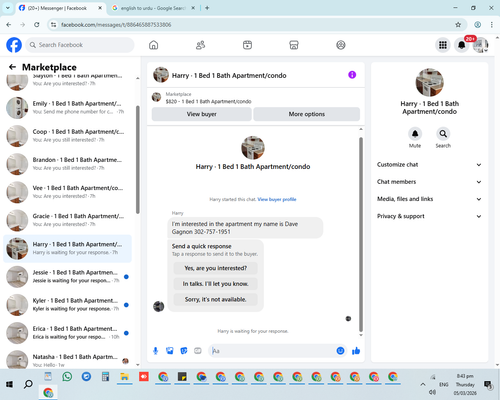Show hidden system tray icons
This screenshot has width=500, height=400.
pyautogui.click(x=423, y=384)
